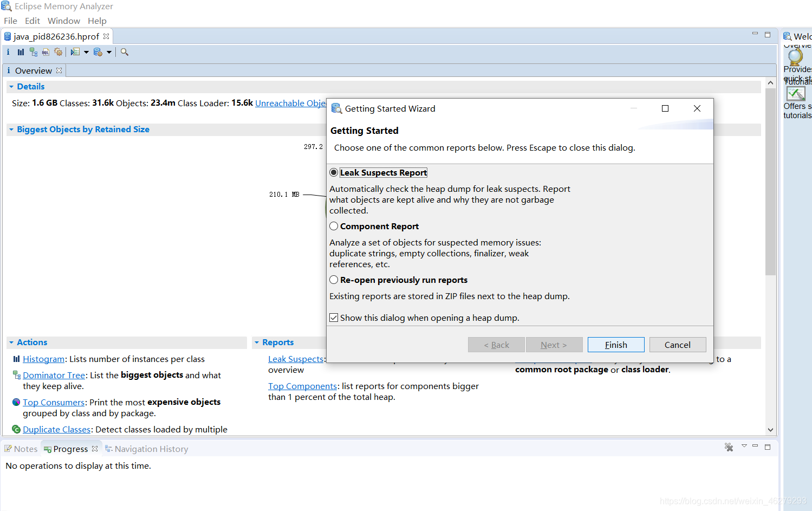This screenshot has width=812, height=511.
Task: Open Progress view menu dropdown arrow
Action: [744, 446]
